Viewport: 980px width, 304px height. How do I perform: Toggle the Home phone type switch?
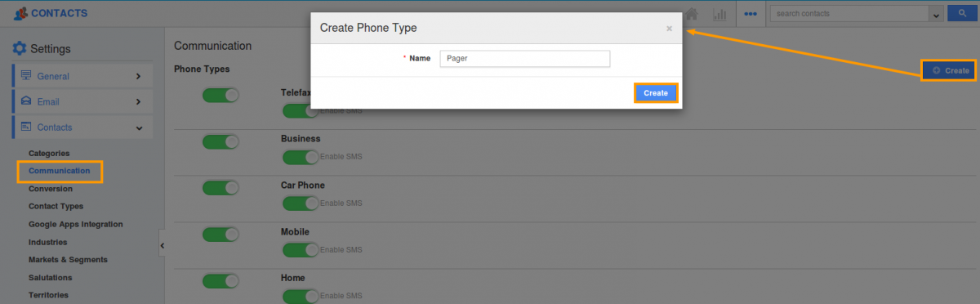click(x=220, y=281)
